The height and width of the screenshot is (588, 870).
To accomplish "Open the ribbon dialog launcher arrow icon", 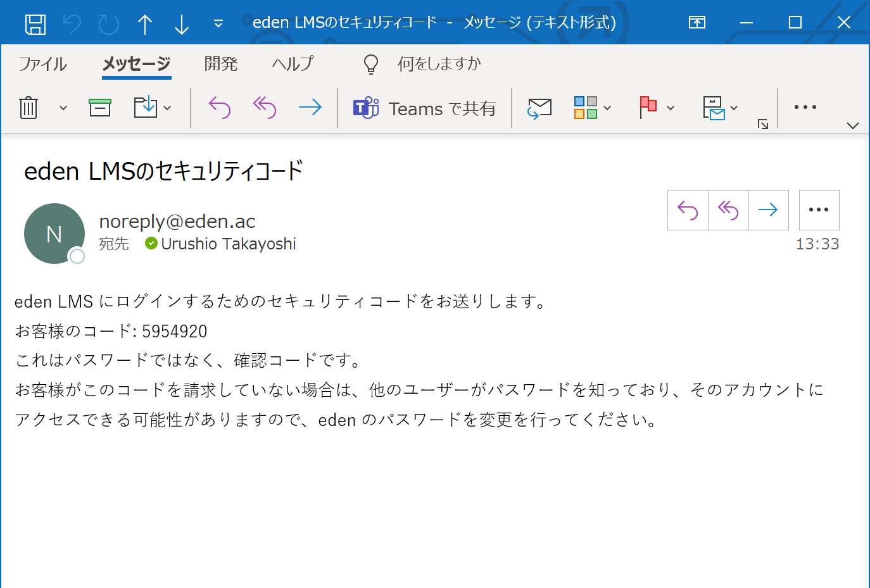I will [x=763, y=124].
